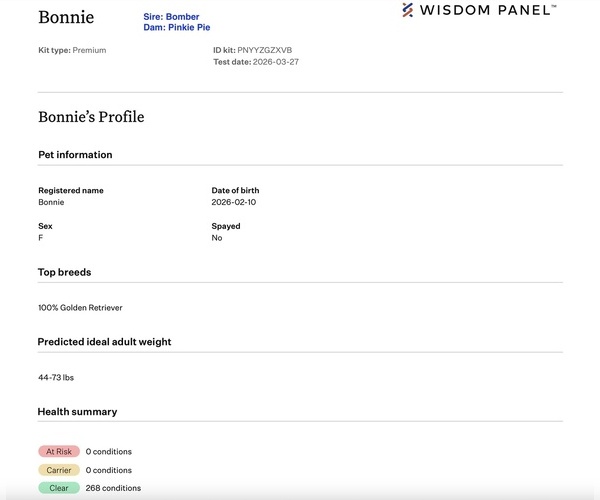Open the Dam: Pinkie Pie link
This screenshot has width=600, height=500.
point(177,28)
